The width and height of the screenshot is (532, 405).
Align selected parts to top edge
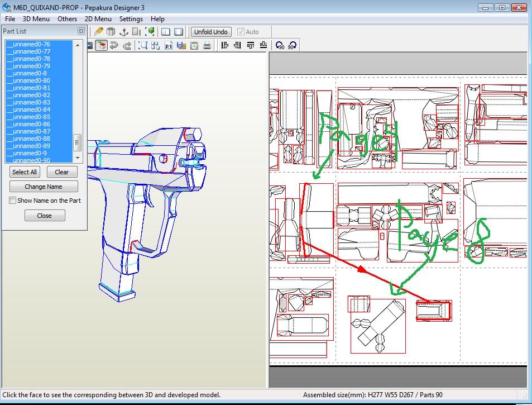click(251, 45)
